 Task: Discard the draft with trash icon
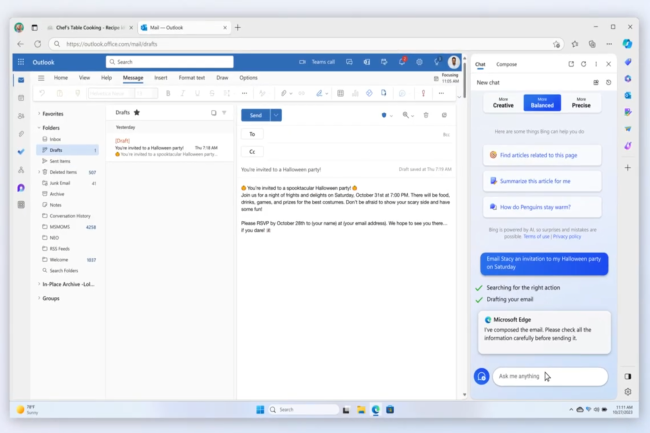(427, 115)
